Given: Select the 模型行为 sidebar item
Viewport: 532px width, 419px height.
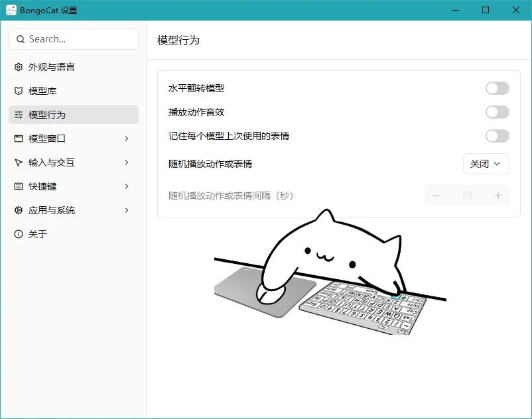Looking at the screenshot, I should click(74, 115).
